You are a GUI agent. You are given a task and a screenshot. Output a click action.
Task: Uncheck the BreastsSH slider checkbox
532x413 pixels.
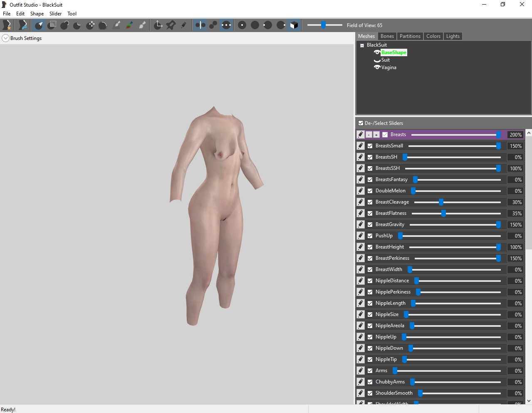coord(370,157)
